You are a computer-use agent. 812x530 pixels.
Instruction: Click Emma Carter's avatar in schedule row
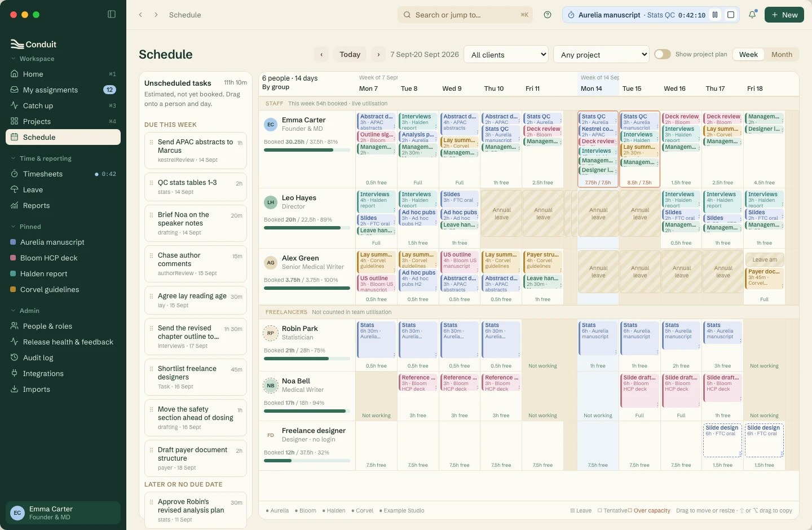[x=271, y=124]
